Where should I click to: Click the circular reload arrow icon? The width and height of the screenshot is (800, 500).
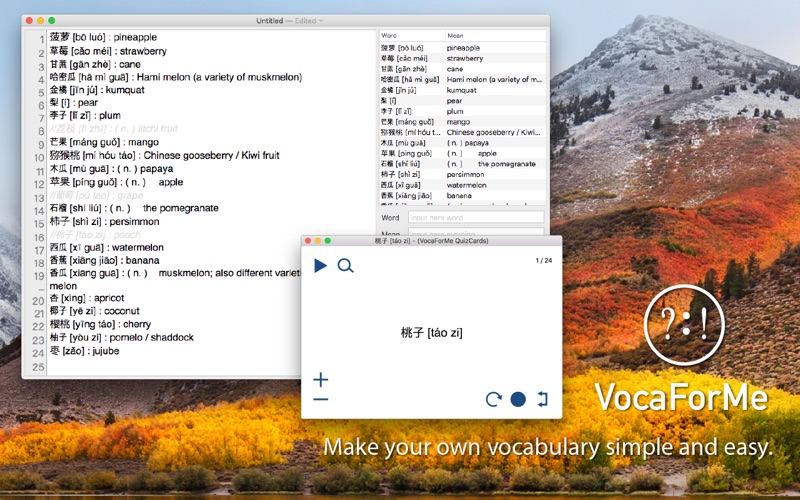click(x=493, y=399)
